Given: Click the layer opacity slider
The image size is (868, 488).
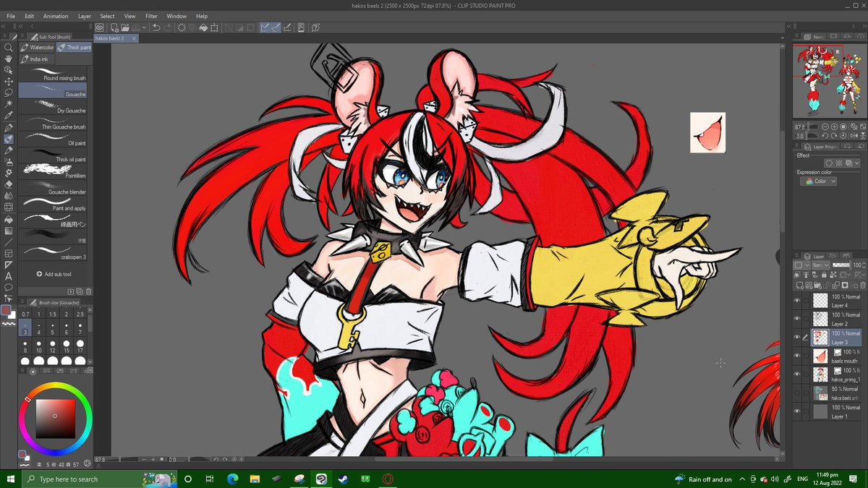Looking at the screenshot, I should tap(841, 265).
